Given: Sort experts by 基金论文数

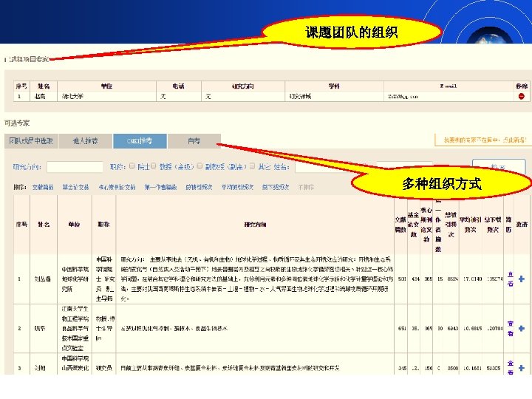Looking at the screenshot, I should click(75, 187).
